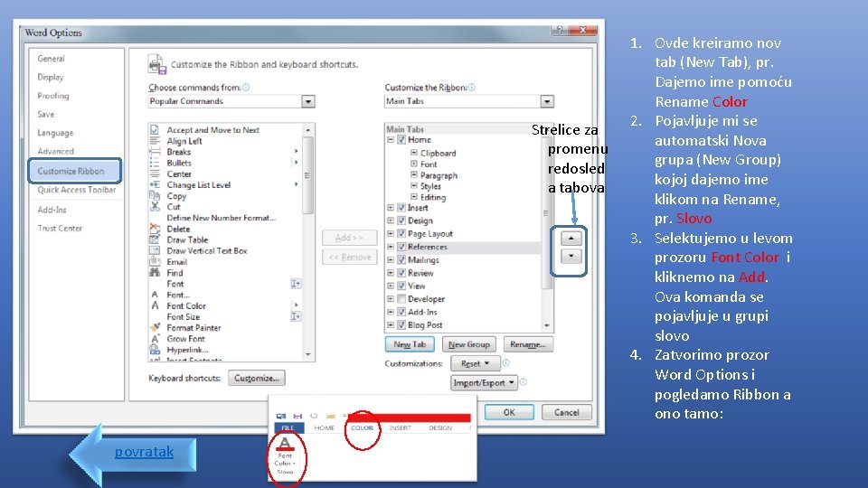Image resolution: width=868 pixels, height=488 pixels.
Task: Expand the Mailings tab node
Action: pos(391,259)
